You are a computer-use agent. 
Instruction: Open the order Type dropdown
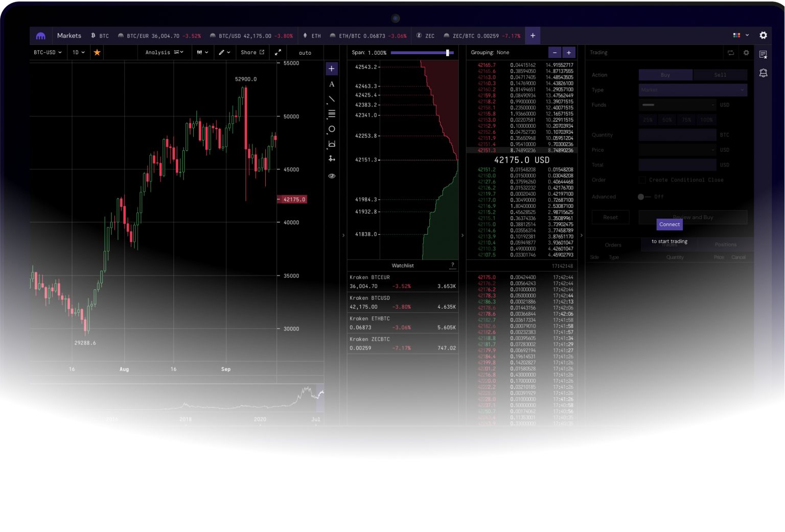pyautogui.click(x=692, y=90)
